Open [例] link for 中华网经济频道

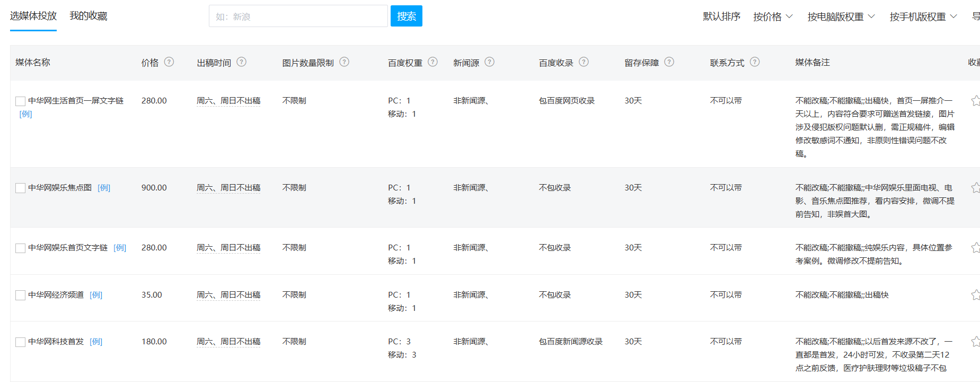click(x=96, y=294)
